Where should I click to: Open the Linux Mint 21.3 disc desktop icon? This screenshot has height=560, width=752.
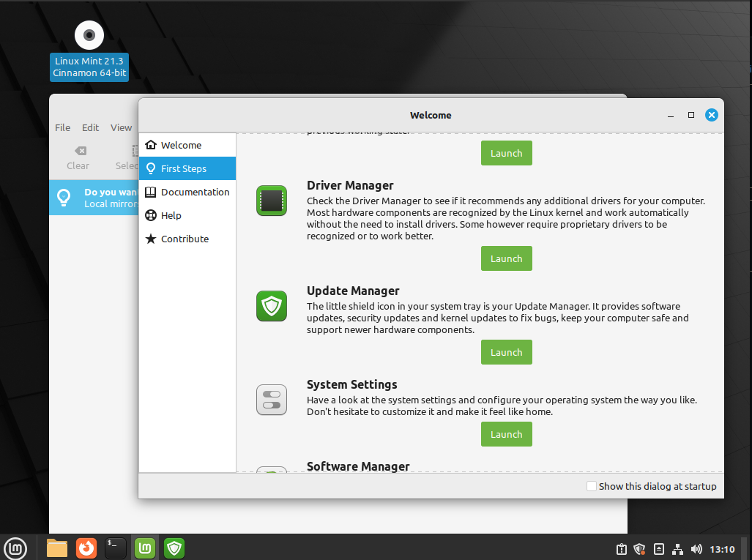coord(89,51)
